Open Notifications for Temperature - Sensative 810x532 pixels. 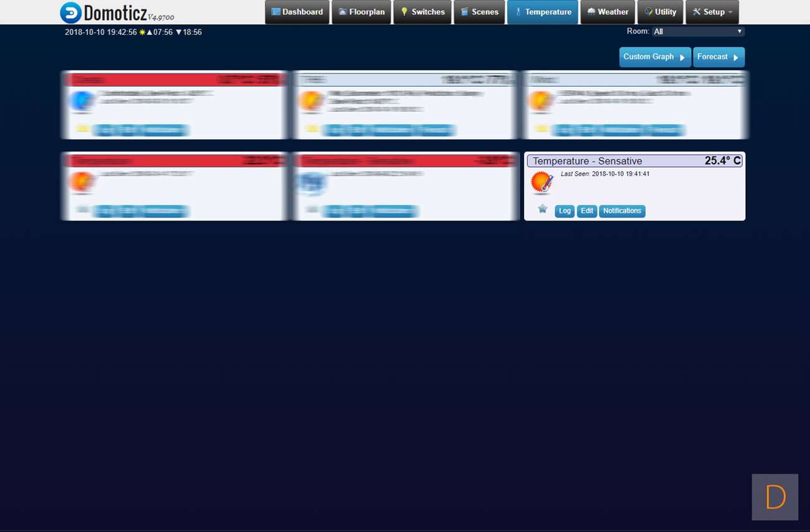[622, 211]
